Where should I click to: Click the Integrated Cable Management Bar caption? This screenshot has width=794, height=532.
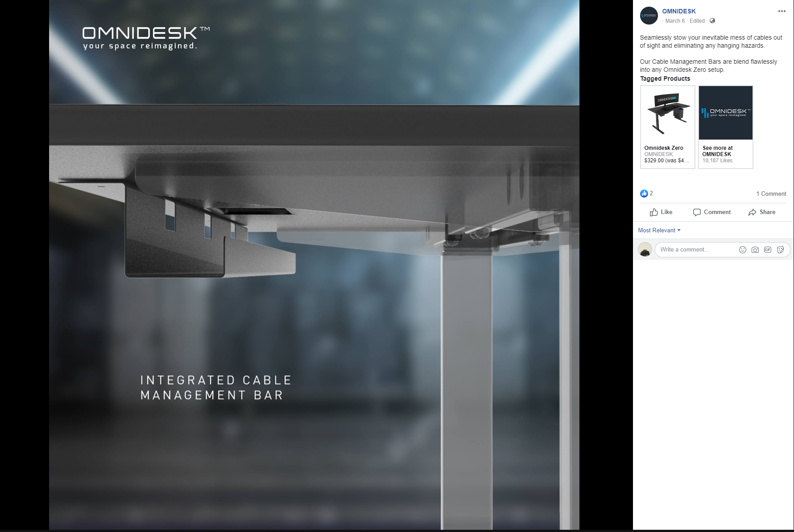pos(216,388)
